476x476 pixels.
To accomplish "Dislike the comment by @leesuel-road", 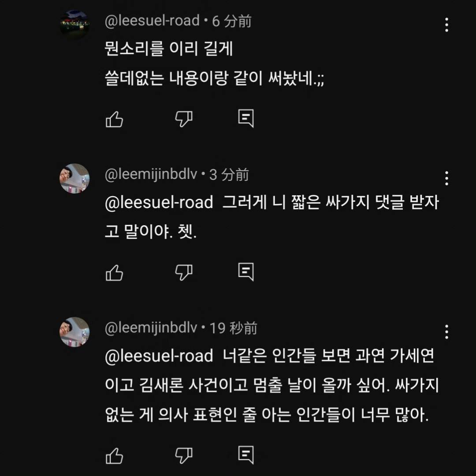I will [x=184, y=118].
